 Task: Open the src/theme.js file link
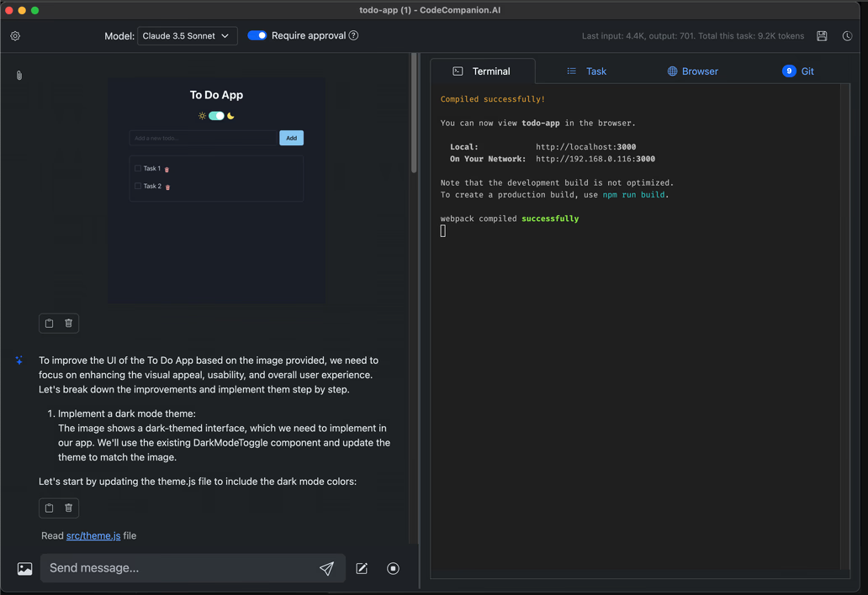point(93,535)
